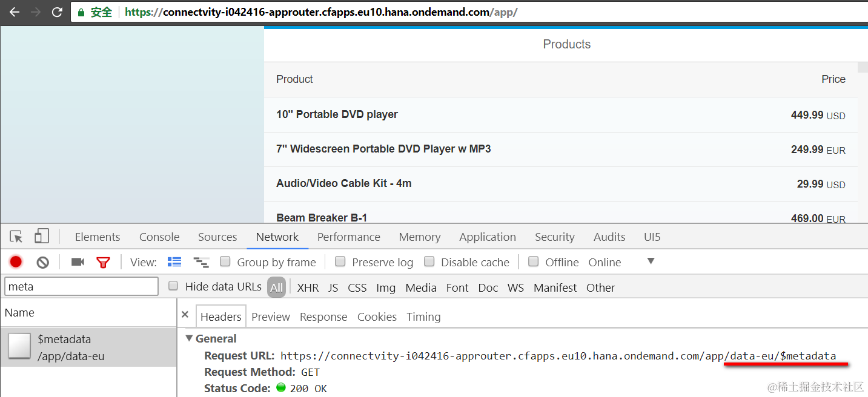868x397 pixels.
Task: Show overview waterfall view icon
Action: click(201, 262)
